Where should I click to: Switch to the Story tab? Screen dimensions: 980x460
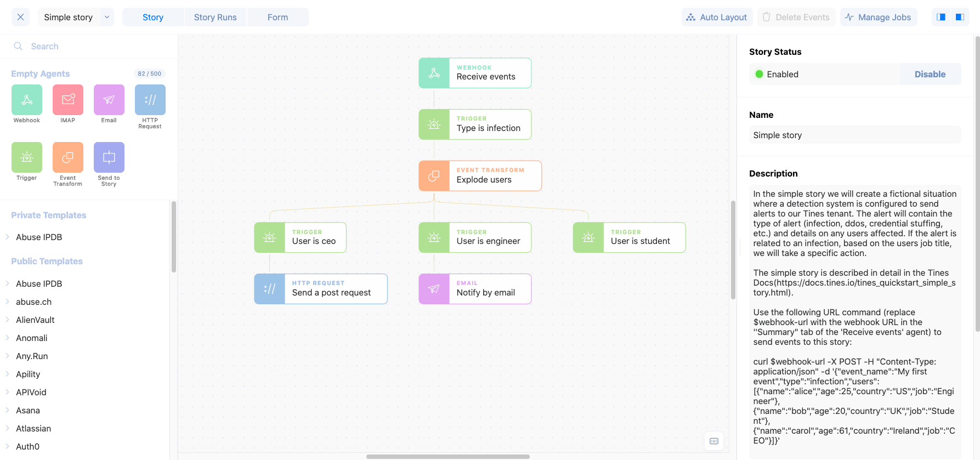(x=153, y=17)
